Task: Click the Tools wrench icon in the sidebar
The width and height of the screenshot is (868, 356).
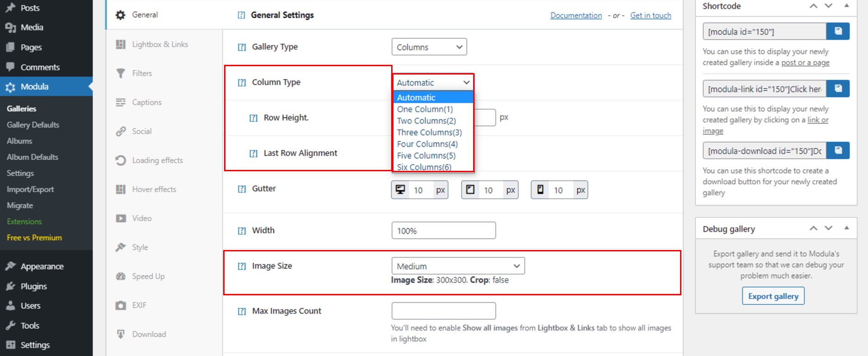Action: pyautogui.click(x=11, y=325)
